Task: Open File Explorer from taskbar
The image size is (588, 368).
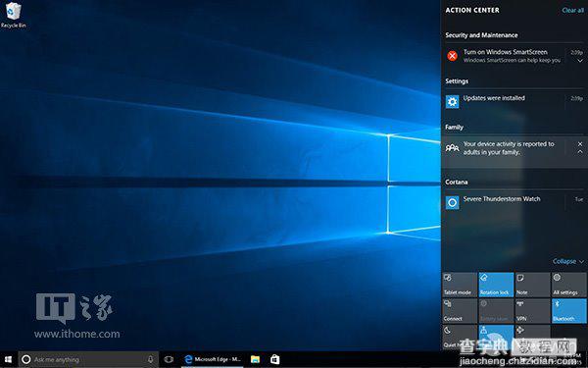Action: [x=255, y=360]
